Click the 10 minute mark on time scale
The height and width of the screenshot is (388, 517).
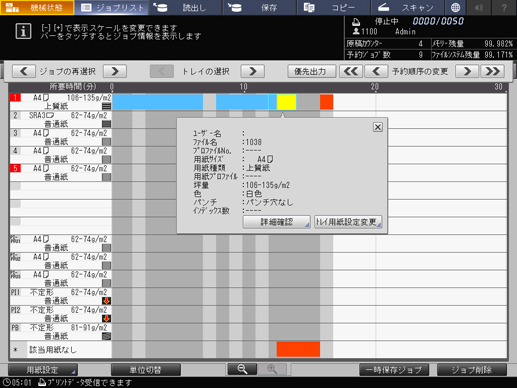pyautogui.click(x=243, y=87)
